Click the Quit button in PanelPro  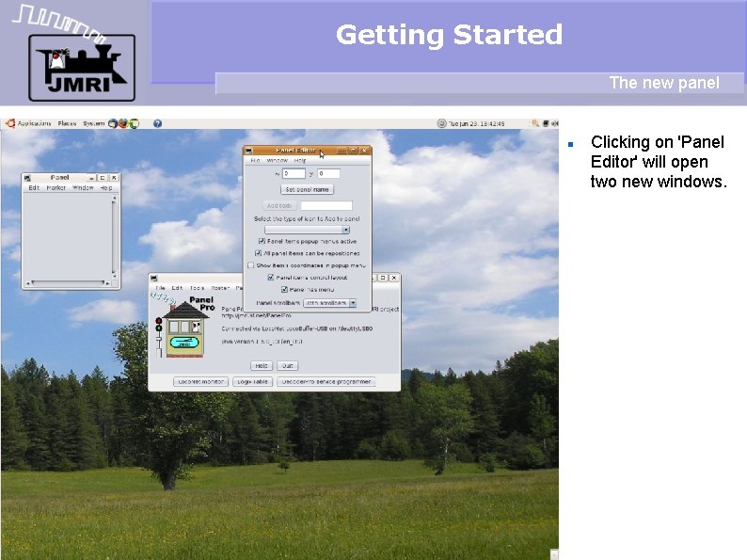click(x=287, y=366)
